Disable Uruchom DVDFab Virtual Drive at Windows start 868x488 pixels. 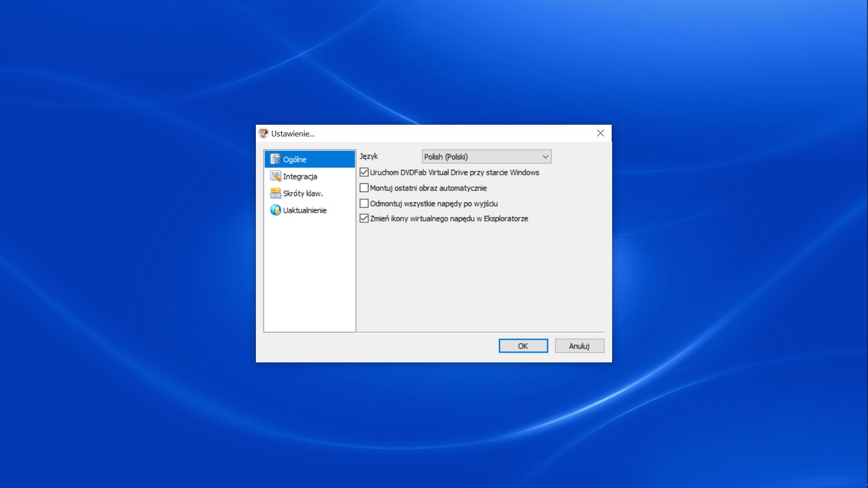click(364, 173)
